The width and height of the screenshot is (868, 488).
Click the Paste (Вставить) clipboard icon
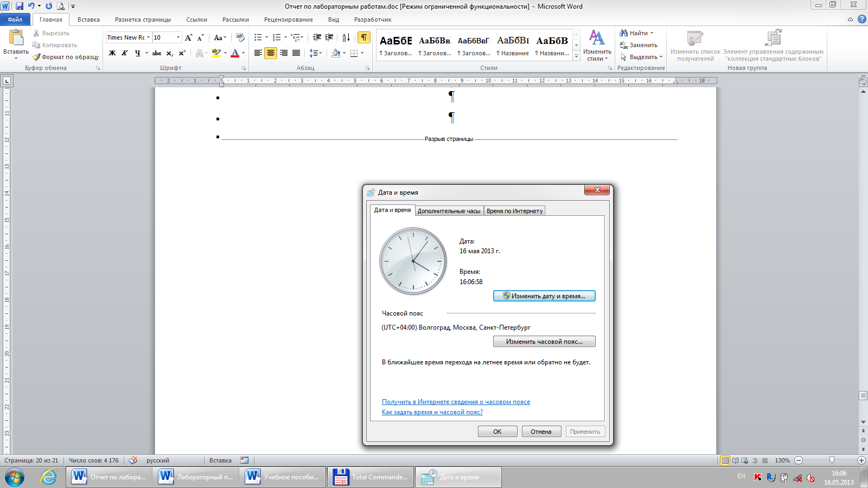pos(16,38)
